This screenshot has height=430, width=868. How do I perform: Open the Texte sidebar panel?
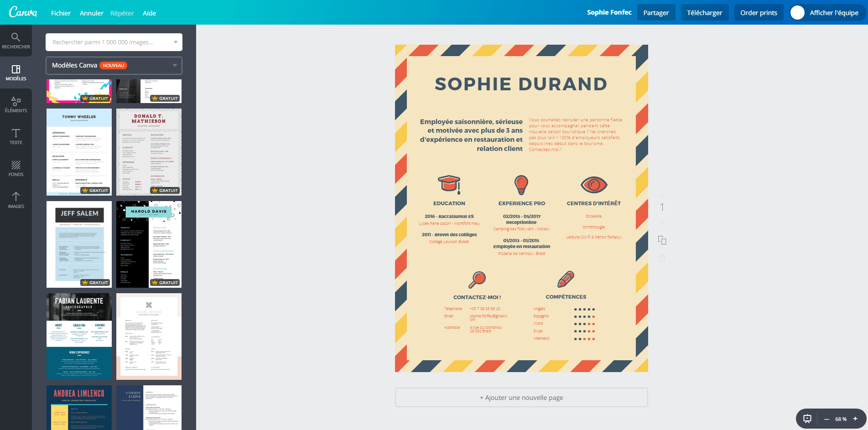(x=16, y=136)
